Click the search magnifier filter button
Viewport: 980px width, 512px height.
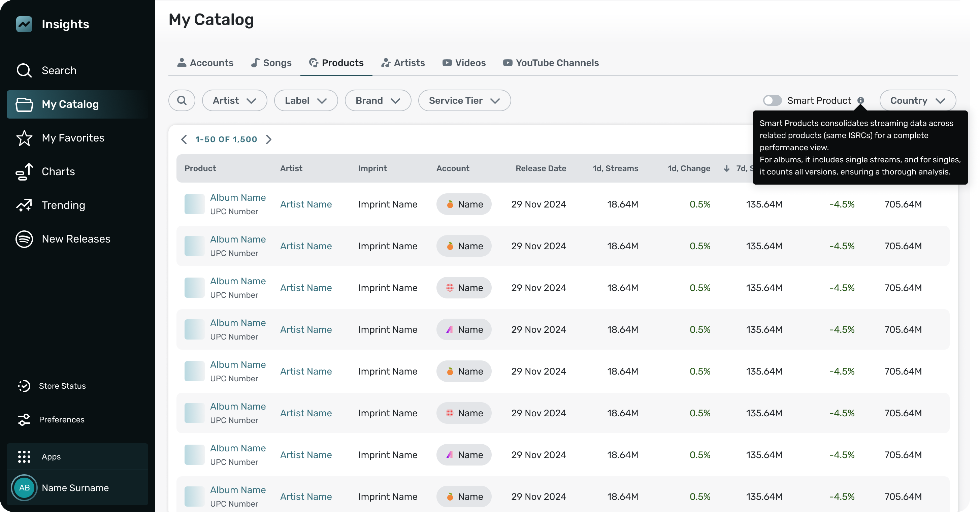[x=182, y=100]
